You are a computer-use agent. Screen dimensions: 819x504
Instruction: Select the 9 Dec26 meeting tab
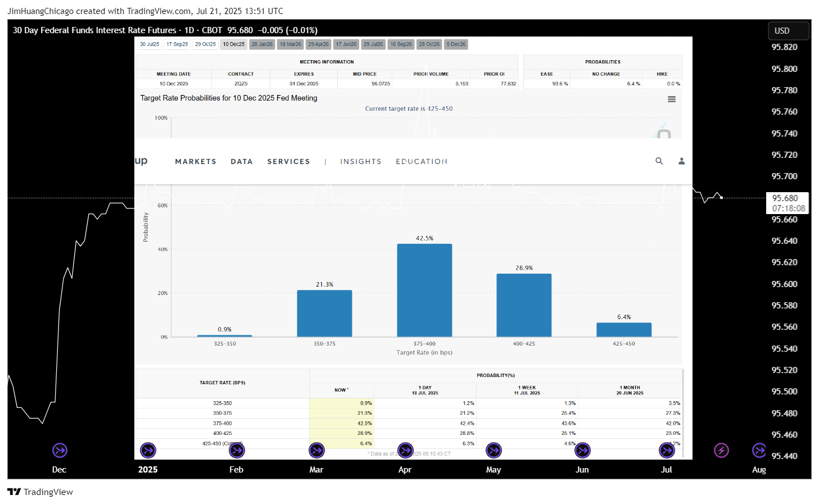(x=456, y=44)
